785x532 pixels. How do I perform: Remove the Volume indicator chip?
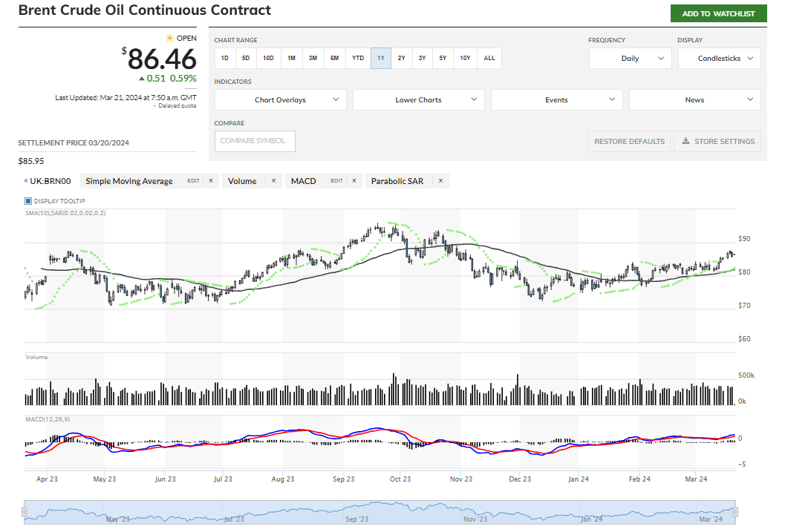[x=274, y=181]
